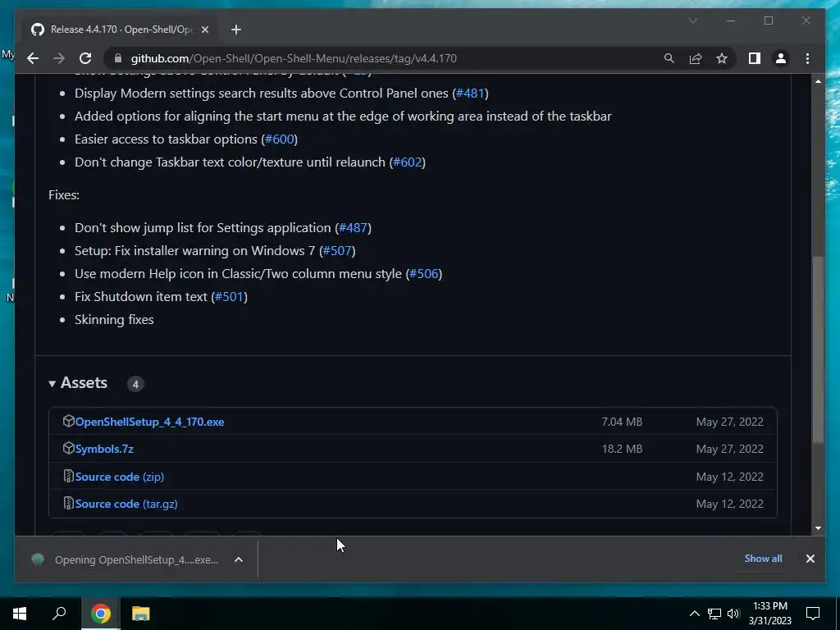Viewport: 840px width, 630px height.
Task: Click the vertical scrollbar thumb
Action: [818, 349]
